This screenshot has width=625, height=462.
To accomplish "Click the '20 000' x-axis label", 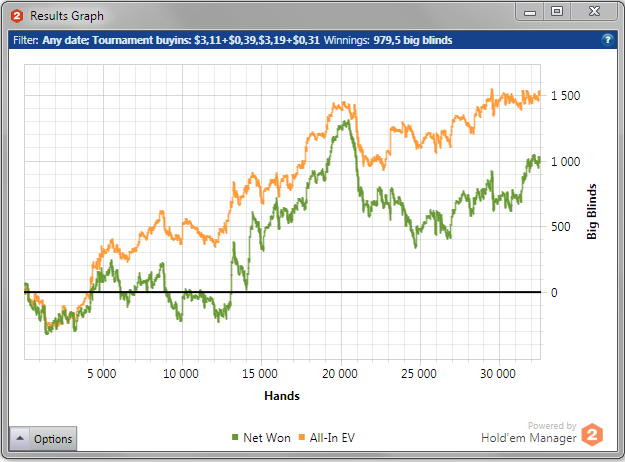I will [340, 374].
